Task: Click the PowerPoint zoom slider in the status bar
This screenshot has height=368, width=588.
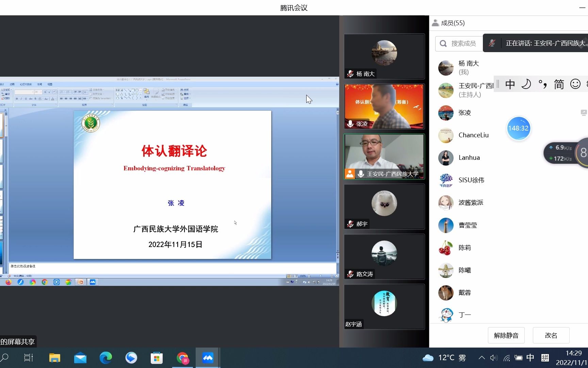Action: coord(320,276)
